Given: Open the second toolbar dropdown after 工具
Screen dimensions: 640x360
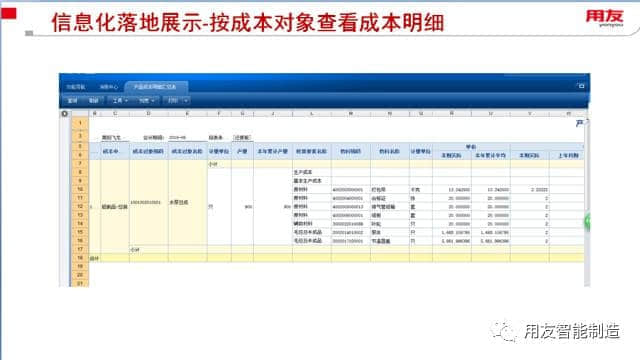Looking at the screenshot, I should (x=147, y=100).
